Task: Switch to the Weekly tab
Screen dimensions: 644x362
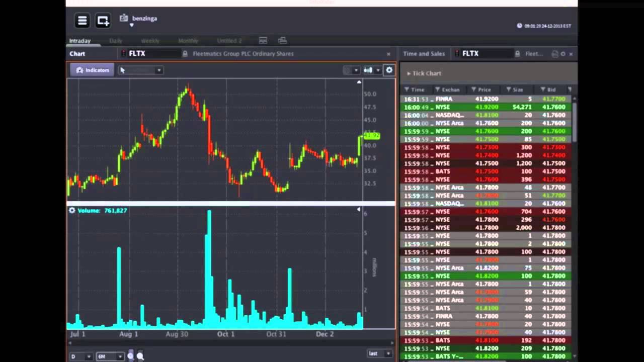Action: tap(150, 41)
